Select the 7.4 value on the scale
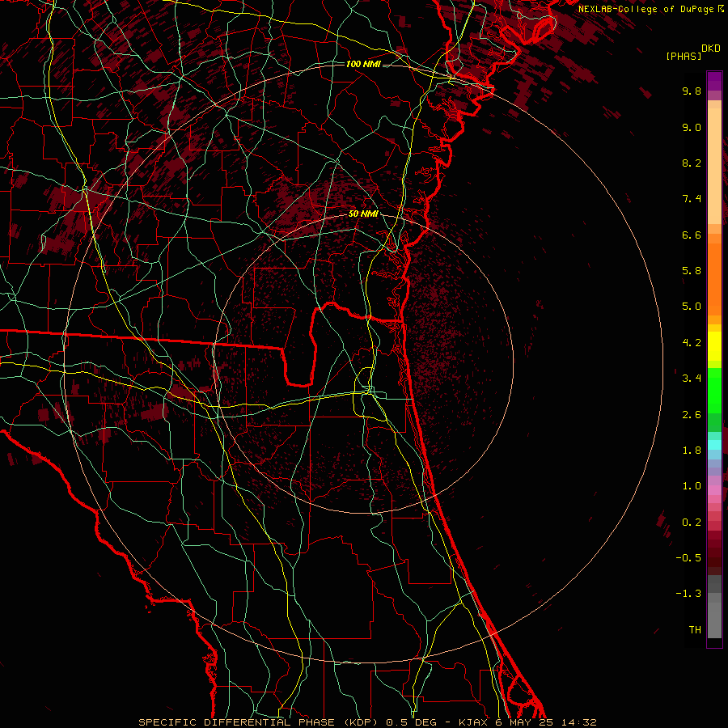The width and height of the screenshot is (728, 728). coord(692,199)
